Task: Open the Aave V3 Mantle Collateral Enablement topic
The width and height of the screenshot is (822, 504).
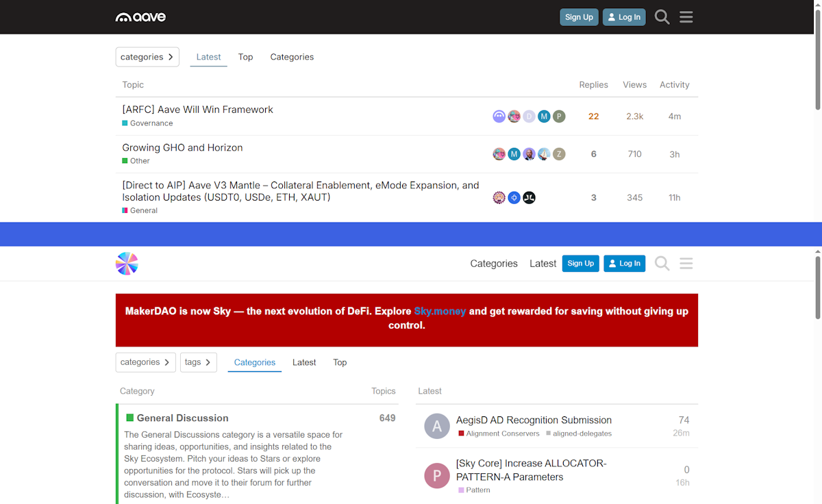Action: click(x=301, y=191)
